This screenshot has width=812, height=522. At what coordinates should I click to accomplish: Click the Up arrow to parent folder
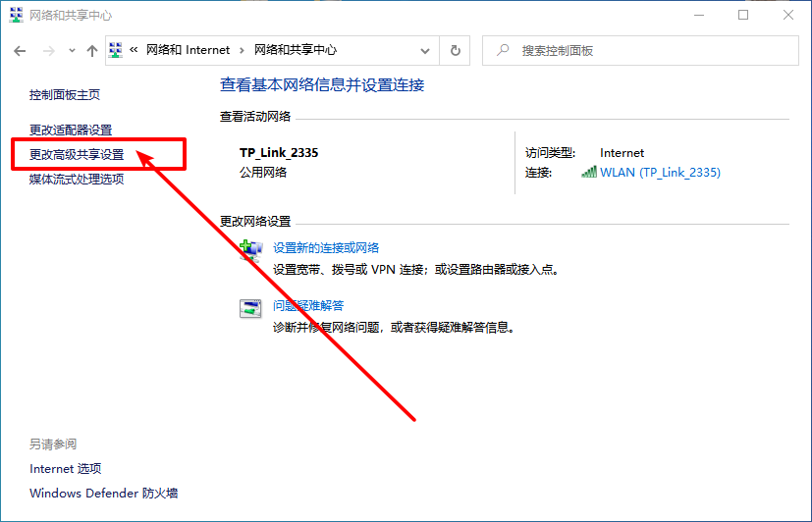(x=92, y=50)
